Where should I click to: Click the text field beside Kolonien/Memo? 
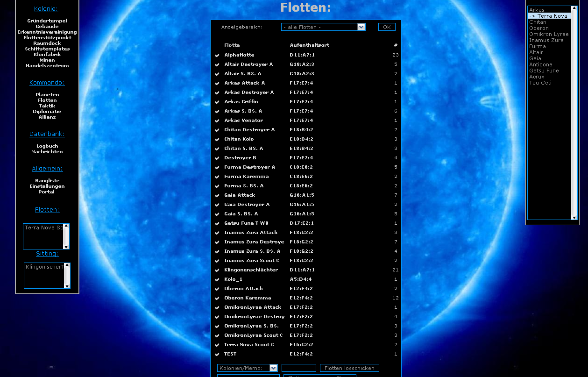coord(299,368)
